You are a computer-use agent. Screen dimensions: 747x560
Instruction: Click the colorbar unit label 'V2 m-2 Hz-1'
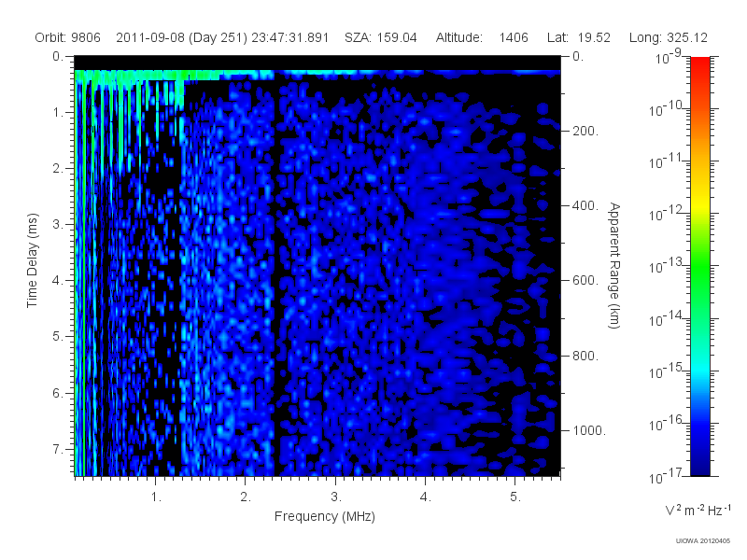tap(698, 510)
